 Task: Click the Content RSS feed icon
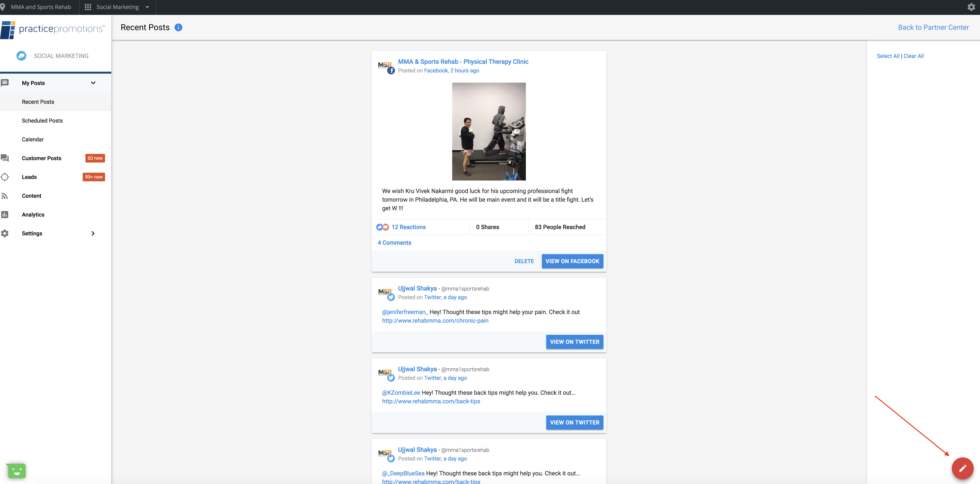5,196
